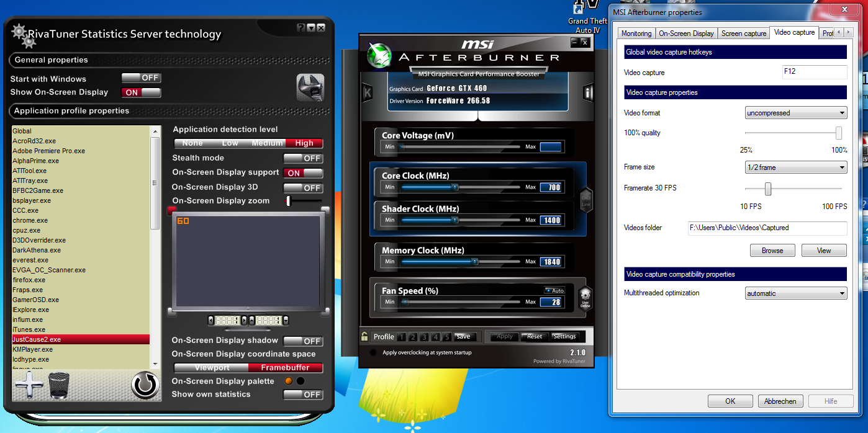The width and height of the screenshot is (868, 433).
Task: Open Multithreaded optimization dropdown
Action: [x=796, y=293]
